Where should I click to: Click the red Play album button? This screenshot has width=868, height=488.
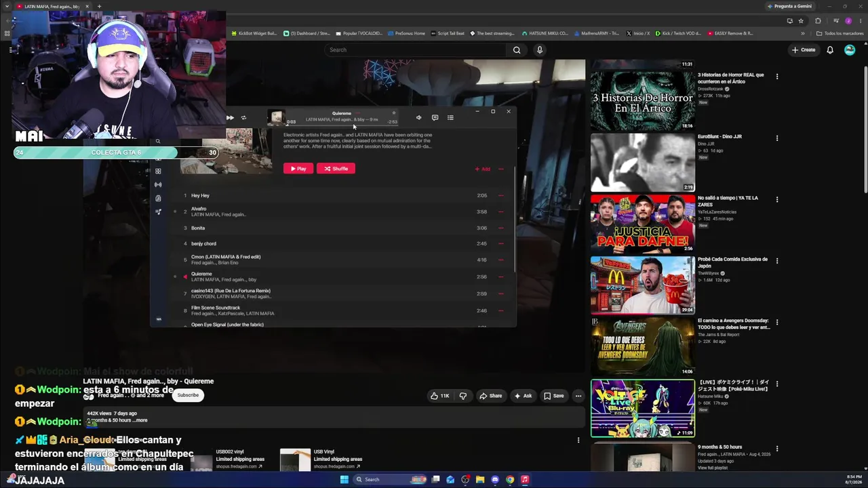point(298,169)
